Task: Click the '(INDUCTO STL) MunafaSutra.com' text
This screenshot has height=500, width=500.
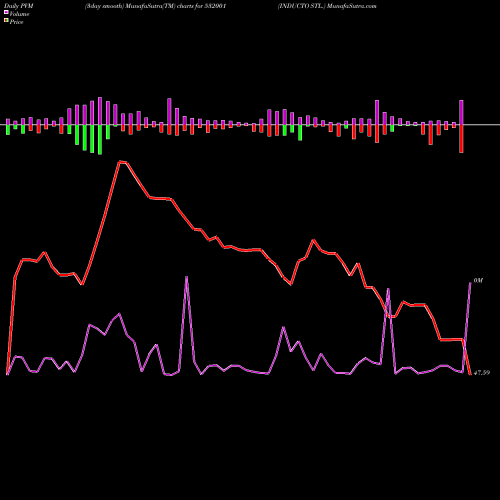Action: pyautogui.click(x=327, y=6)
